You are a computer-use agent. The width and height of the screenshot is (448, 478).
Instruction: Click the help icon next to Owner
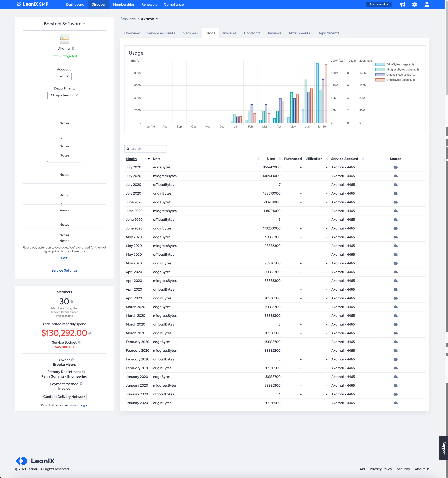pyautogui.click(x=72, y=360)
